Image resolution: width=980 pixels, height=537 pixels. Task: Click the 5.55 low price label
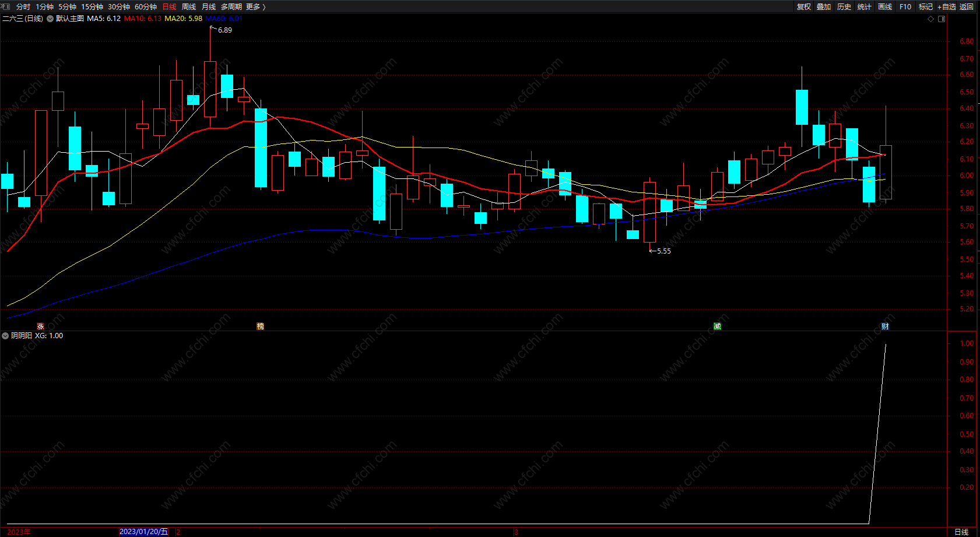664,251
